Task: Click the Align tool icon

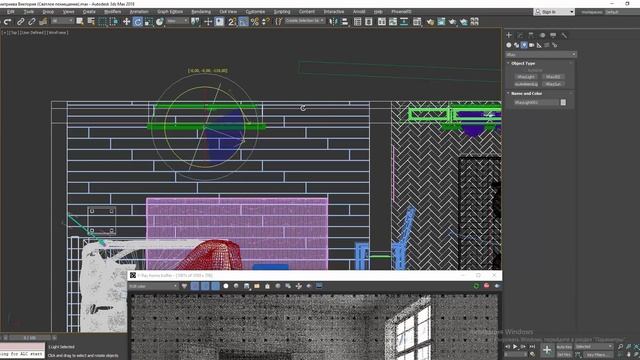Action: (x=345, y=21)
